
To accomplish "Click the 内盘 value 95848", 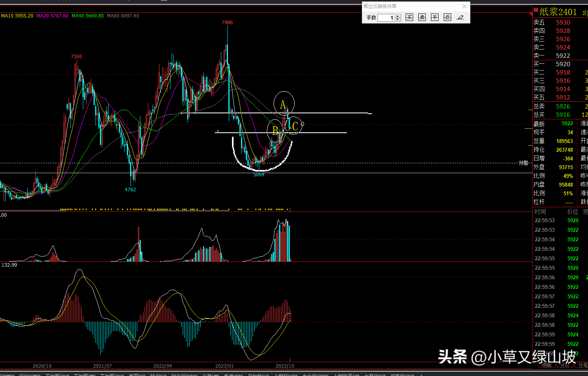I will (x=566, y=185).
